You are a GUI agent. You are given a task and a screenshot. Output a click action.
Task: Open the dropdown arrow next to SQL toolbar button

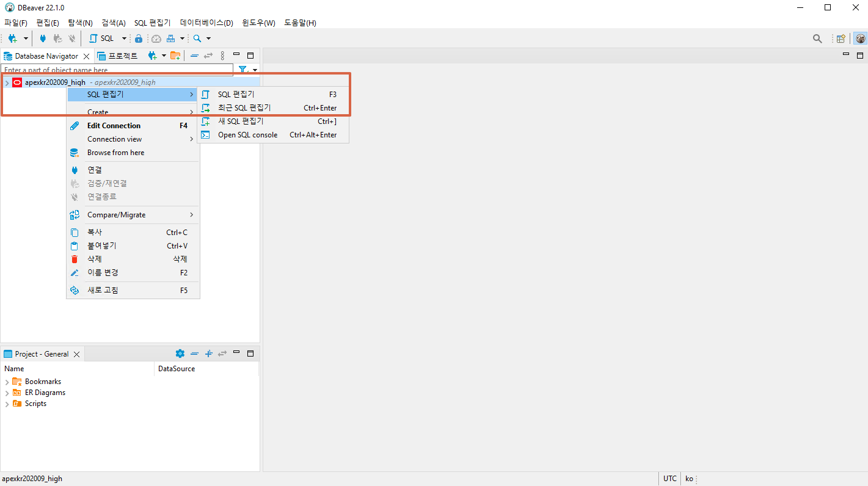point(124,38)
